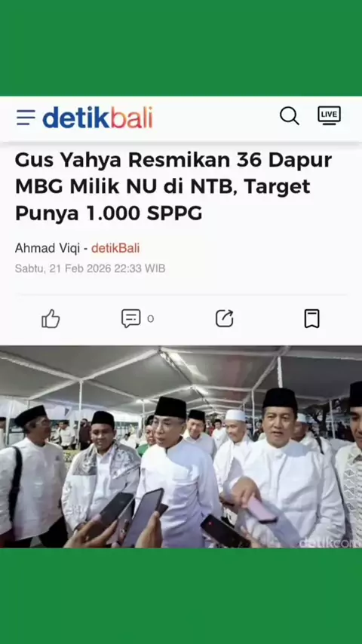
Task: Click the pink phone held in photo
Action: click(x=262, y=509)
